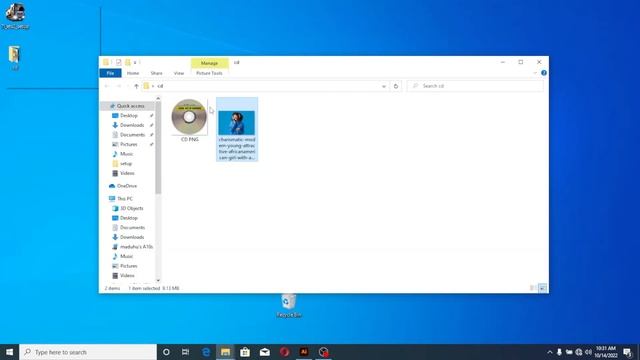
Task: Open Desktop under This PC
Action: click(x=129, y=218)
